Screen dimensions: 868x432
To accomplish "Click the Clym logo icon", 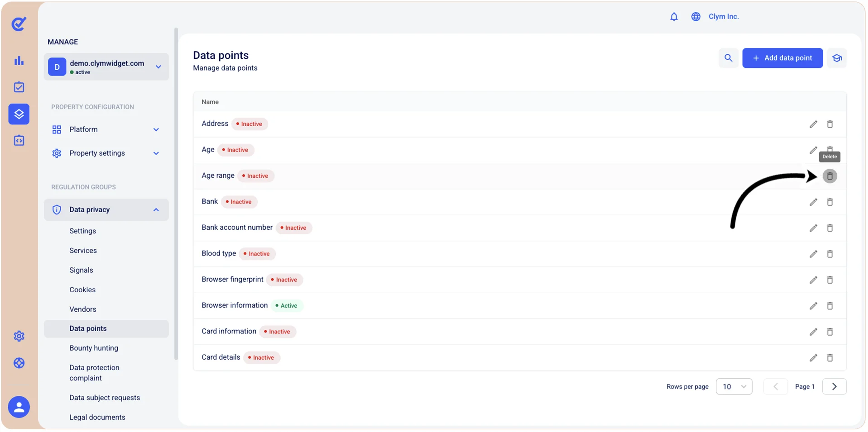I will (x=19, y=24).
